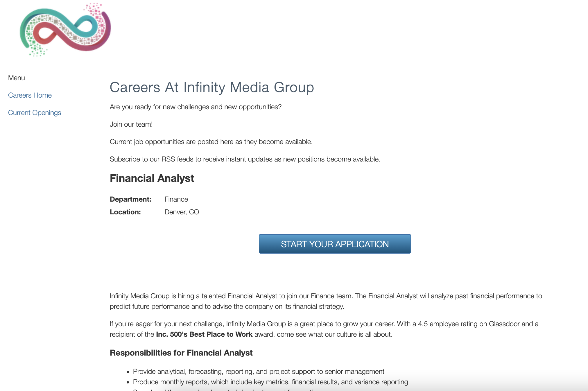This screenshot has width=588, height=391.
Task: Click the Subscribe to our RSS feeds sentence
Action: pyautogui.click(x=245, y=159)
